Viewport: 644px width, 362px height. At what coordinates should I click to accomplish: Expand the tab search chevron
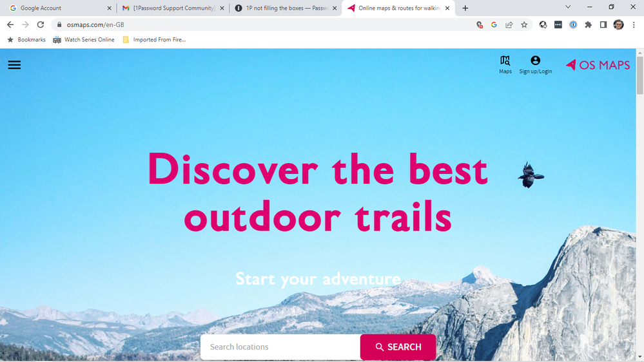click(x=568, y=7)
